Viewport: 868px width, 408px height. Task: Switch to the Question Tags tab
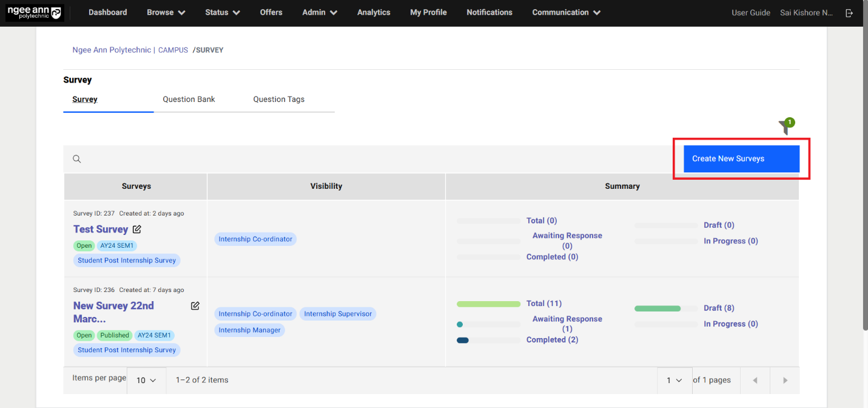(278, 100)
